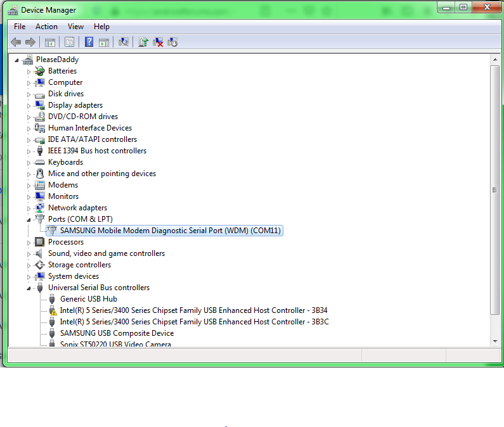Click the Mice and other pointing devices icon
Viewport: 504px width, 427px height.
40,174
